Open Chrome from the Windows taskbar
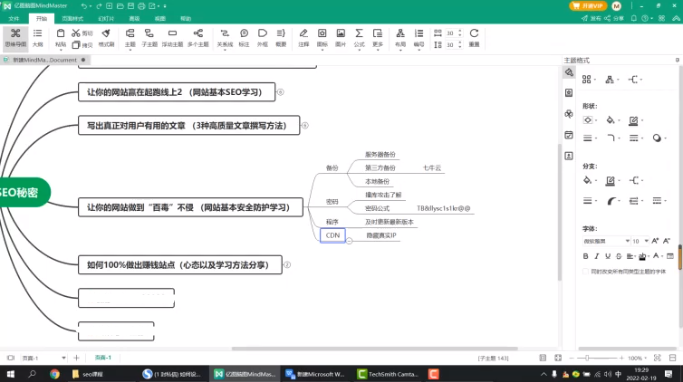This screenshot has height=382, width=683. [54, 374]
